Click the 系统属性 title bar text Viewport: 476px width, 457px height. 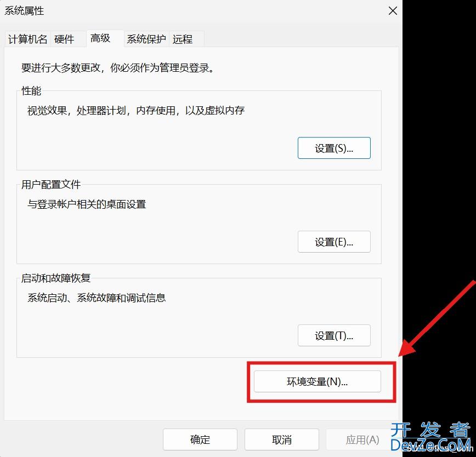coord(25,11)
